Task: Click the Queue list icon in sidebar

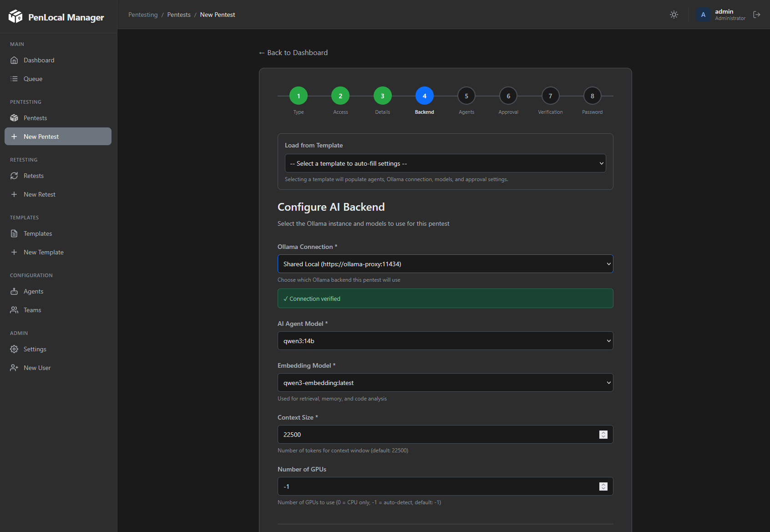Action: pyautogui.click(x=14, y=79)
